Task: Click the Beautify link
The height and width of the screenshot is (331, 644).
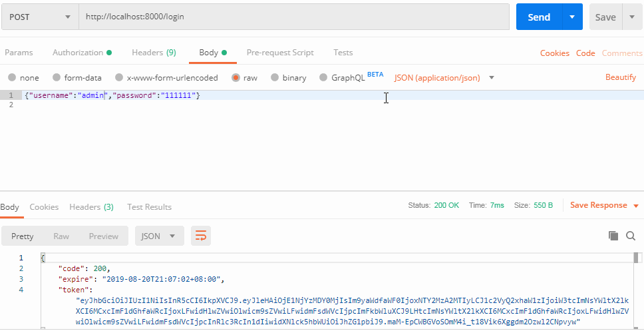Action: click(x=621, y=77)
